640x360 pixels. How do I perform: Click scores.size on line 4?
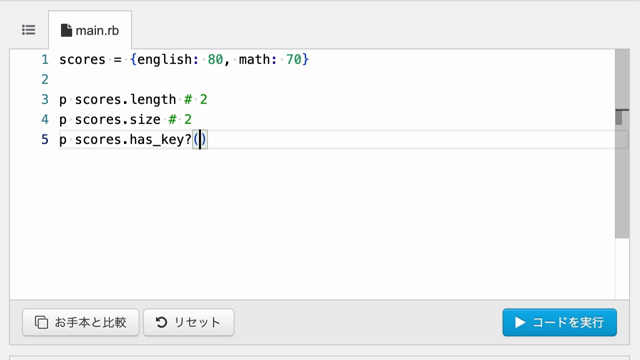tap(118, 120)
